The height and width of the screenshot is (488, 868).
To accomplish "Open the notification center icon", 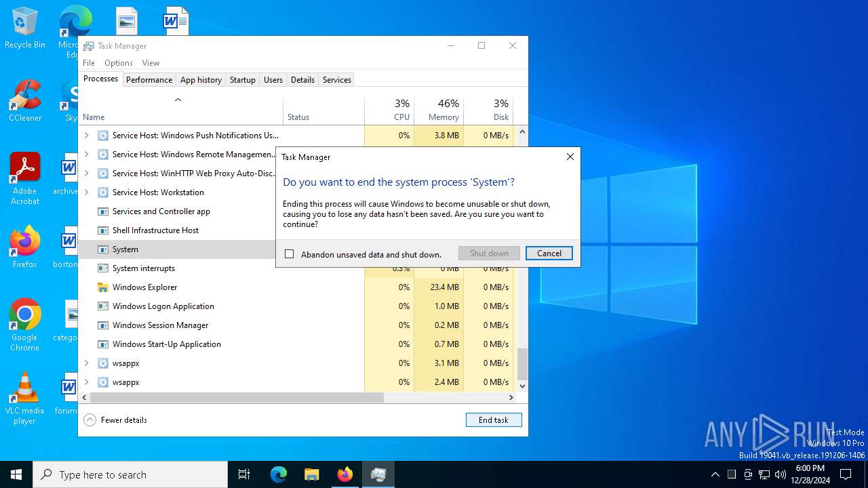I will [x=846, y=474].
